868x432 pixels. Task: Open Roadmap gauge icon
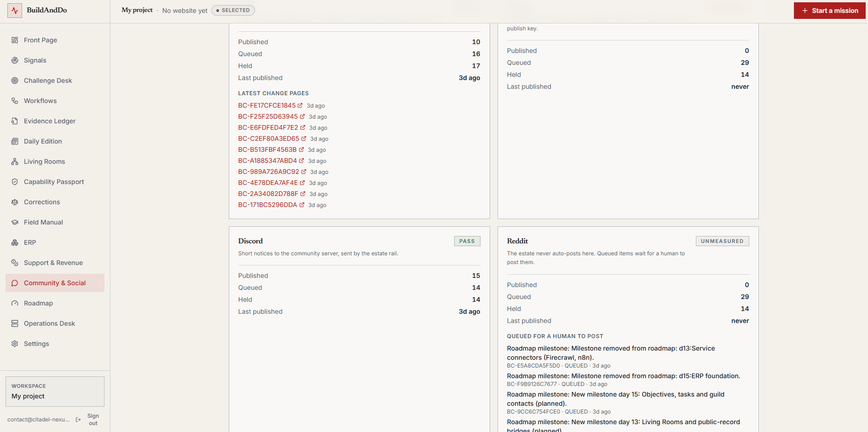(15, 303)
